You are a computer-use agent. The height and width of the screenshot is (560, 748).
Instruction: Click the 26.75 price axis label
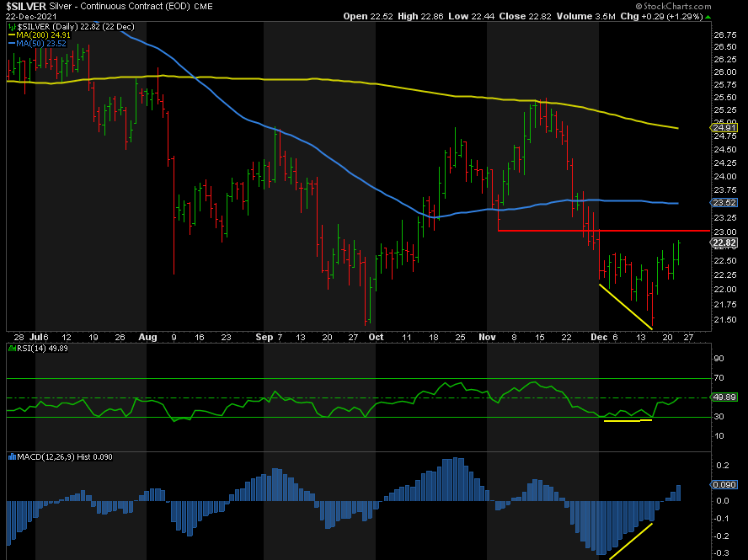(725, 35)
